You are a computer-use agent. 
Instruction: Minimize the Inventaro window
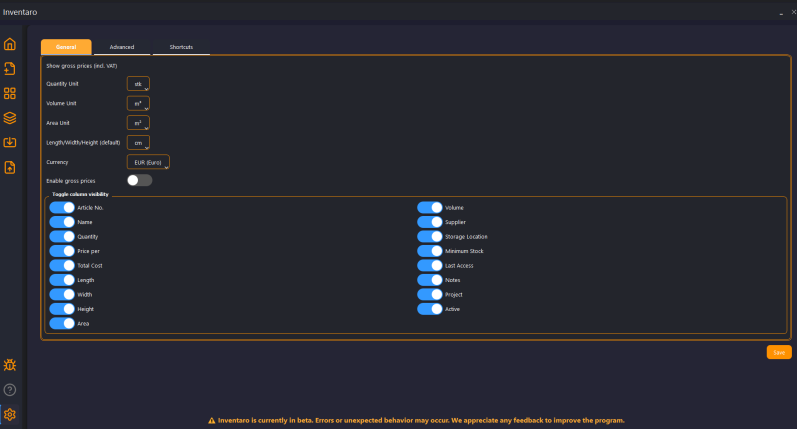(x=781, y=13)
